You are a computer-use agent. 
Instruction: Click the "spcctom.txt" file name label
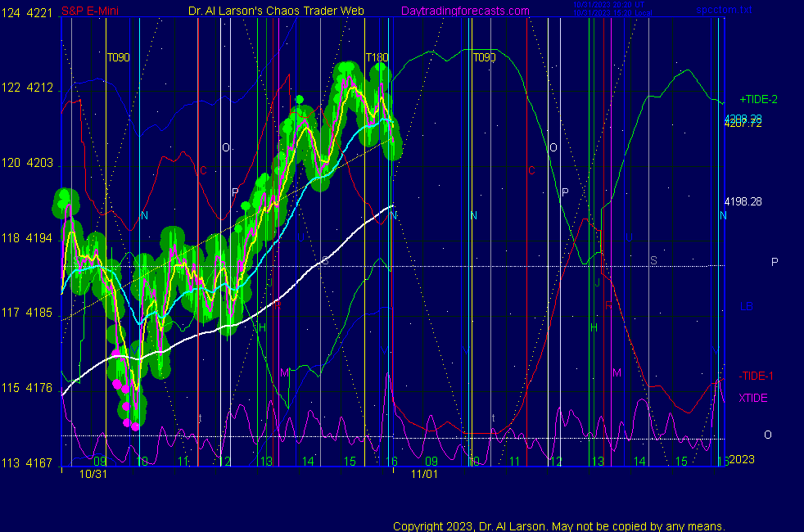[x=724, y=10]
